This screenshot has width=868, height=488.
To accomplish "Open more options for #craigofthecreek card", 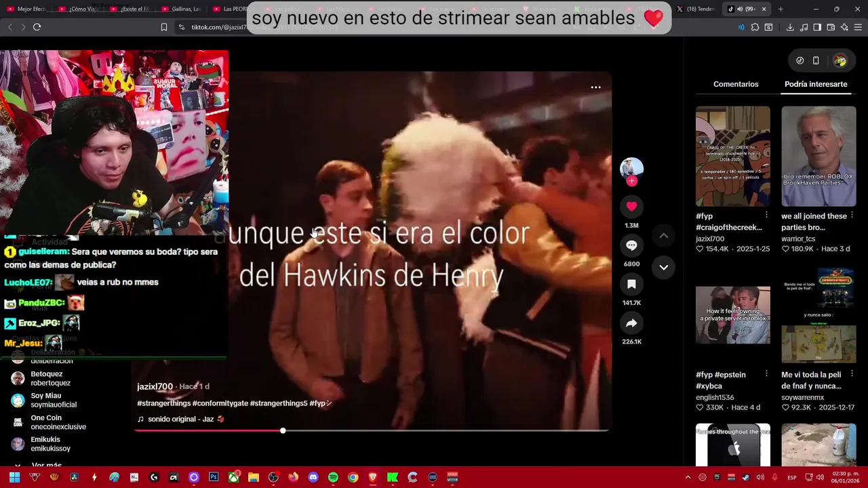I will (x=766, y=216).
